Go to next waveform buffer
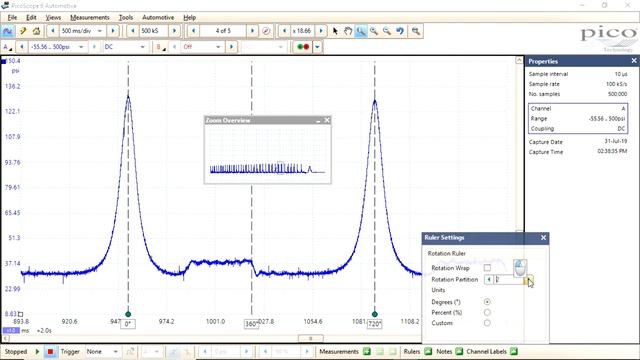The image size is (640, 360). [252, 31]
